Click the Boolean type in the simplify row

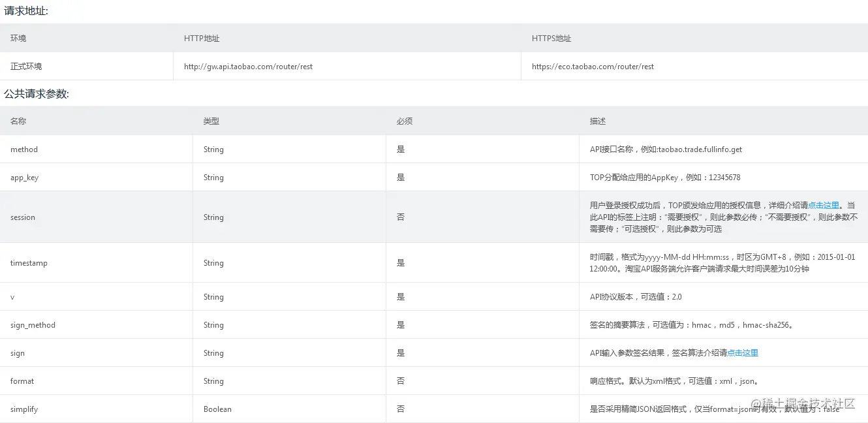click(217, 409)
